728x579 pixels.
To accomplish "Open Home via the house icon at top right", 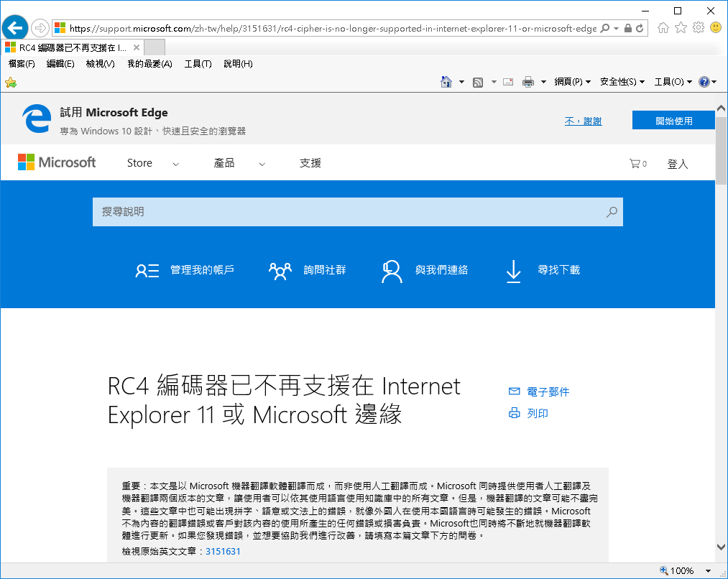I will coord(663,28).
